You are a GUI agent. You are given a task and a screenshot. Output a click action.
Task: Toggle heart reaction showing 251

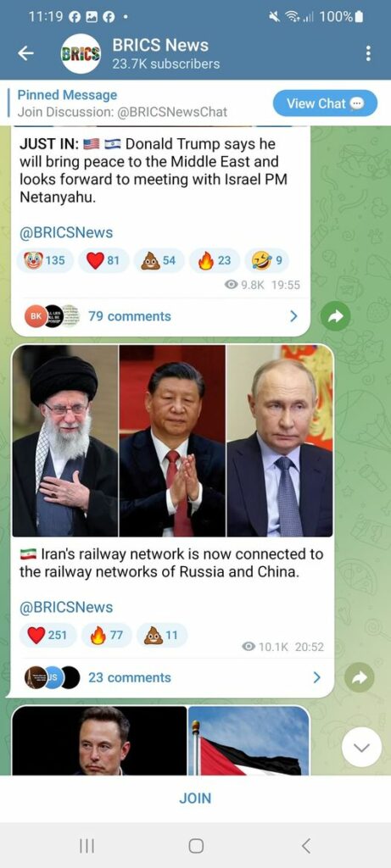(x=47, y=635)
